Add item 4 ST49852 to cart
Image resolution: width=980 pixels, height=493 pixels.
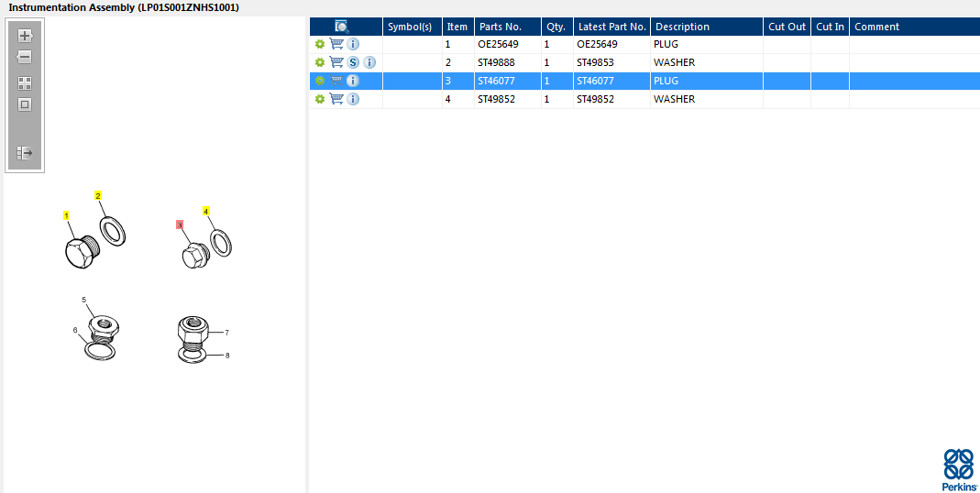(x=336, y=98)
